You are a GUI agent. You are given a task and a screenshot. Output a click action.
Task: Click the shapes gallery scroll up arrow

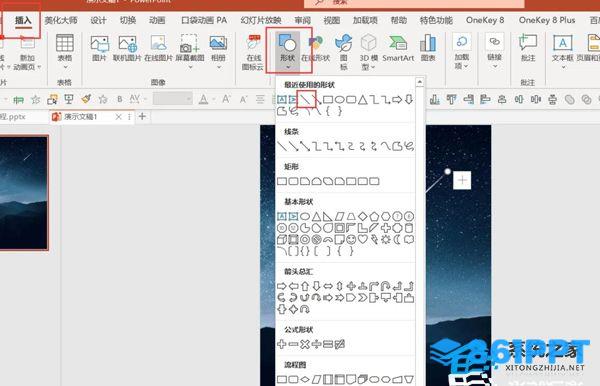click(419, 82)
